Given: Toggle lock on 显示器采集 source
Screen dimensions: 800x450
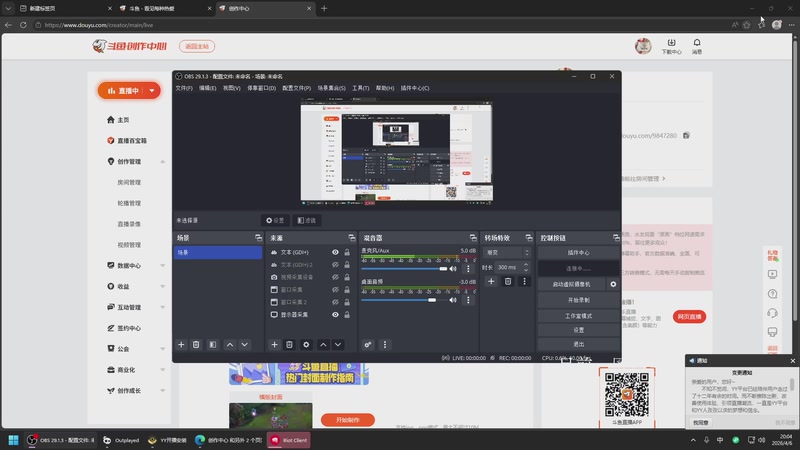Looking at the screenshot, I should coord(347,315).
